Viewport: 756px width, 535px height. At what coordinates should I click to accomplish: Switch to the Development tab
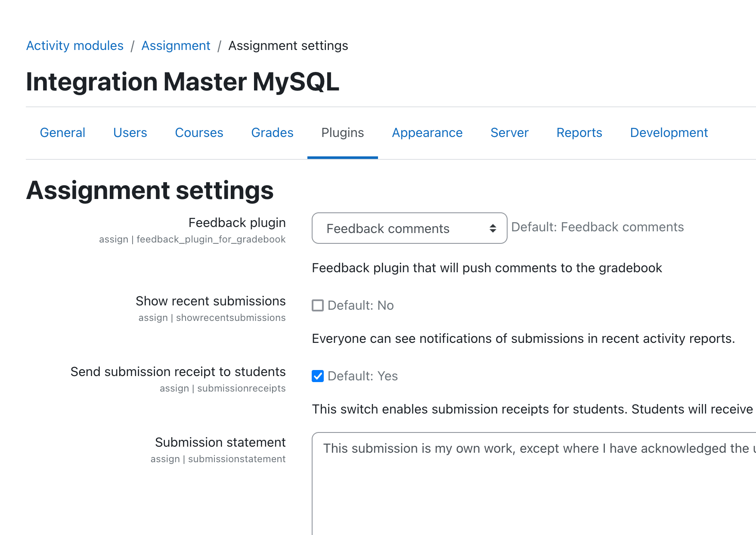tap(669, 133)
